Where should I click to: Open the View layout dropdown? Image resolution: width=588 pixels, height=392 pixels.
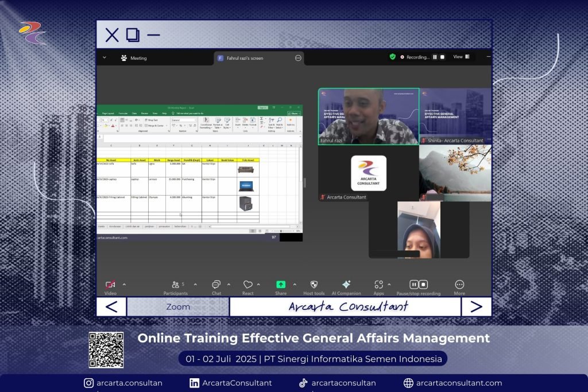462,57
